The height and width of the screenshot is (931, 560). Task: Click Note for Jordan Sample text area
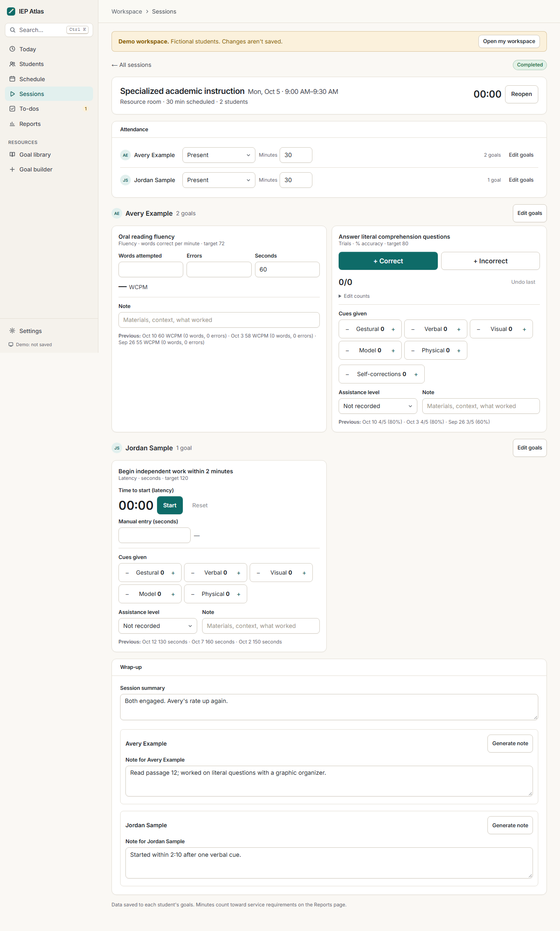pyautogui.click(x=329, y=863)
